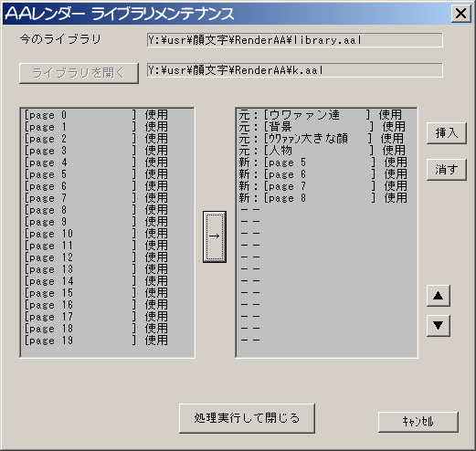The height and width of the screenshot is (451, 476).
Task: Click the library.aal path field
Action: pos(295,40)
